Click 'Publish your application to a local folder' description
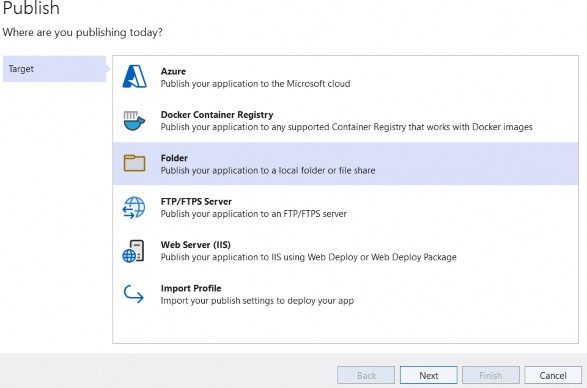Screen dimensions: 587x388 (268, 170)
